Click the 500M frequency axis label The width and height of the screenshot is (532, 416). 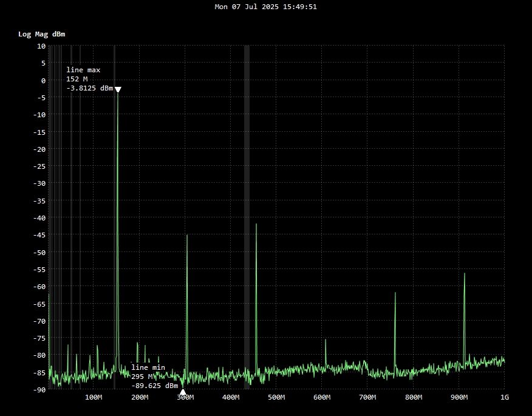(x=276, y=397)
